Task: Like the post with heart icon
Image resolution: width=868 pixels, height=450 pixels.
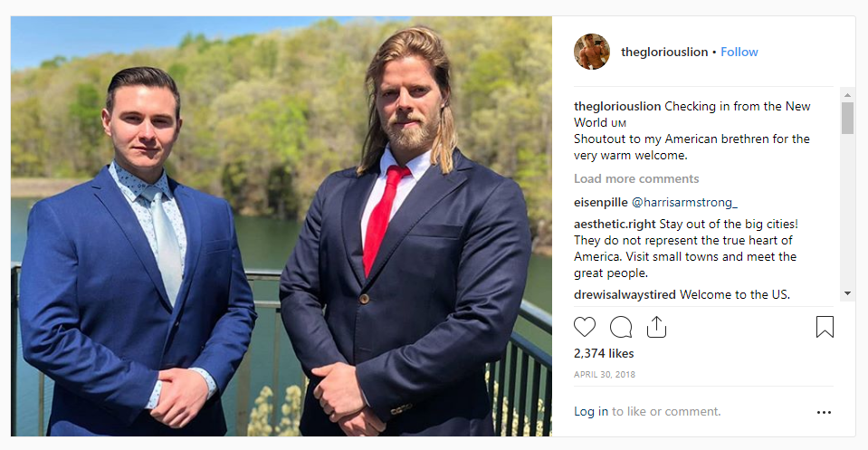Action: pos(585,327)
